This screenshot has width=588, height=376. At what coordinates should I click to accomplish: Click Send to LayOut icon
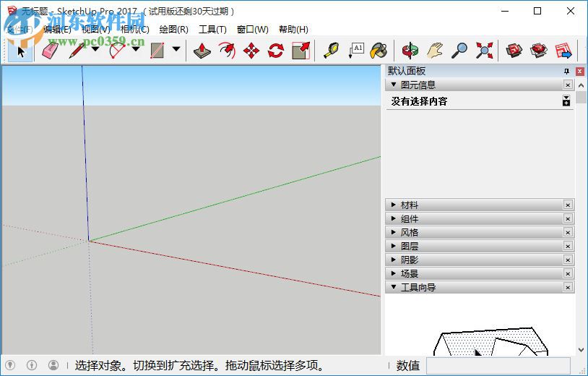point(563,51)
